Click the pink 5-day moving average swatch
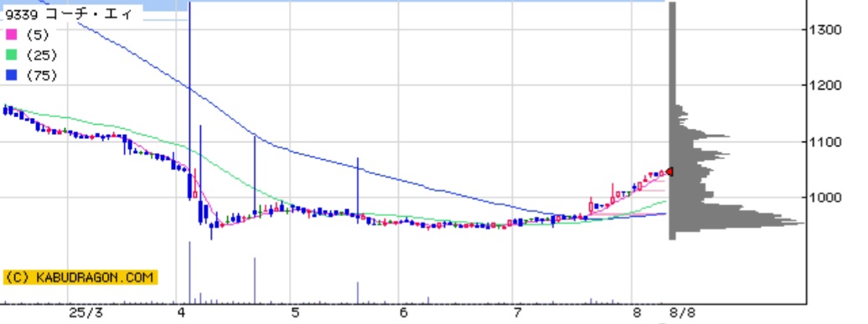This screenshot has width=868, height=324. pyautogui.click(x=11, y=35)
